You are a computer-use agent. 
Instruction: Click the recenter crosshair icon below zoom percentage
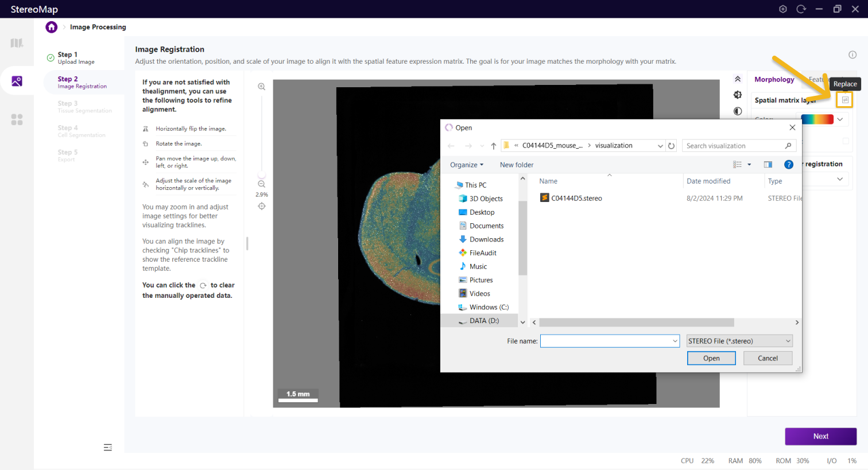262,206
